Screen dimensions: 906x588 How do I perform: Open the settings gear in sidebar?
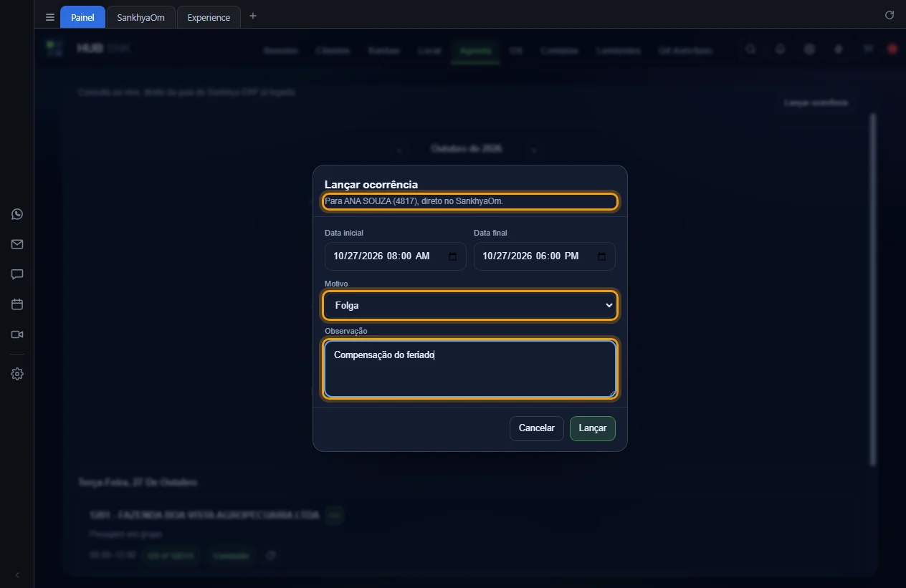click(x=17, y=374)
